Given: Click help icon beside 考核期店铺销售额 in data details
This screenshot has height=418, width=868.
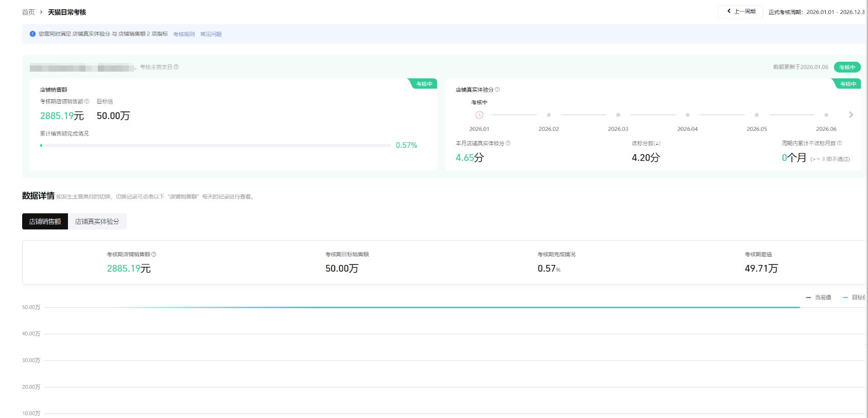Looking at the screenshot, I should click(x=154, y=254).
